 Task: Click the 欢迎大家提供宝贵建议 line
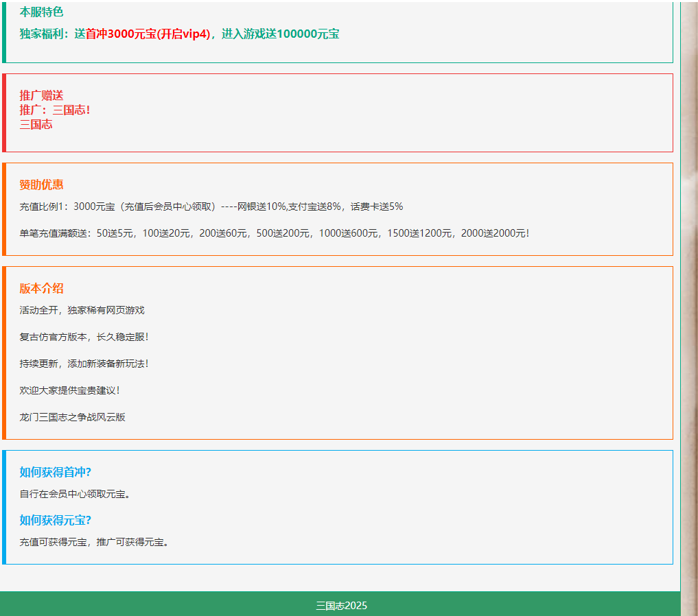pyautogui.click(x=70, y=390)
